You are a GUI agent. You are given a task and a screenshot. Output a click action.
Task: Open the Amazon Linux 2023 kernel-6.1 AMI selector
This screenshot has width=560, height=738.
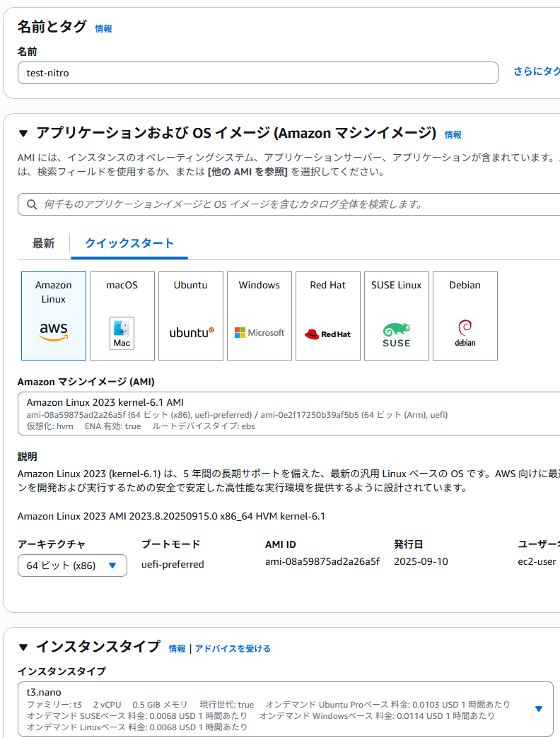289,414
